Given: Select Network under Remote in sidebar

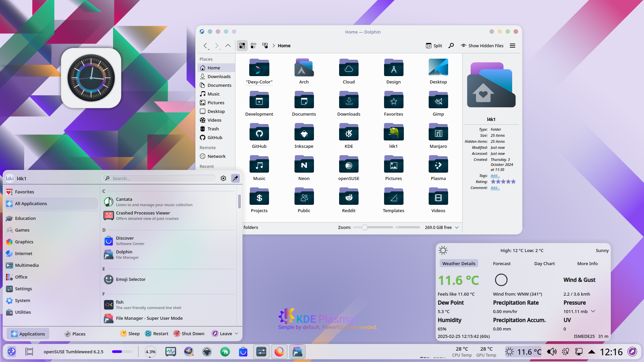Looking at the screenshot, I should click(x=216, y=156).
